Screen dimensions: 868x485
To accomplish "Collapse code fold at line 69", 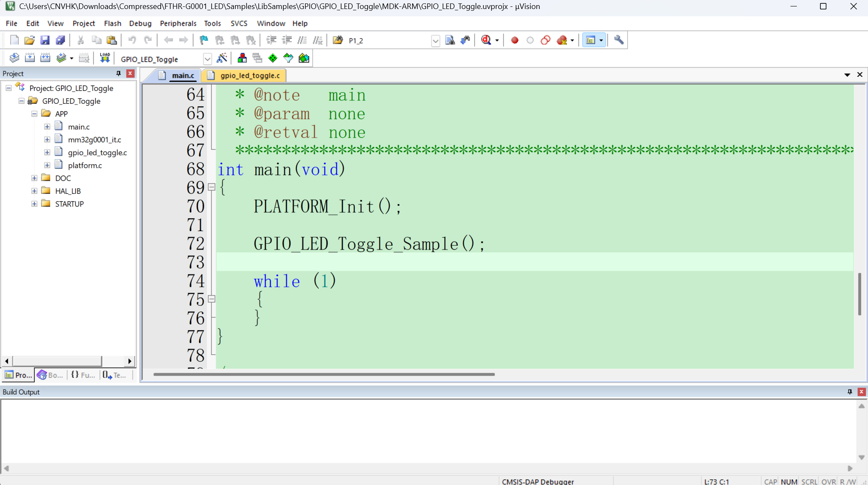I will (212, 187).
